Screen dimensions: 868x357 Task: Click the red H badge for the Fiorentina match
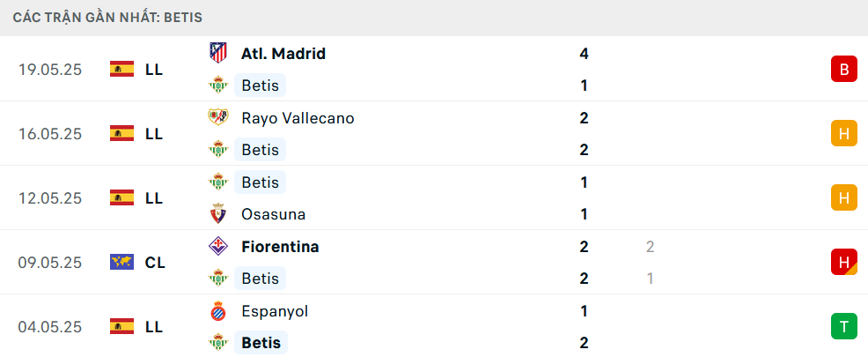pos(843,262)
